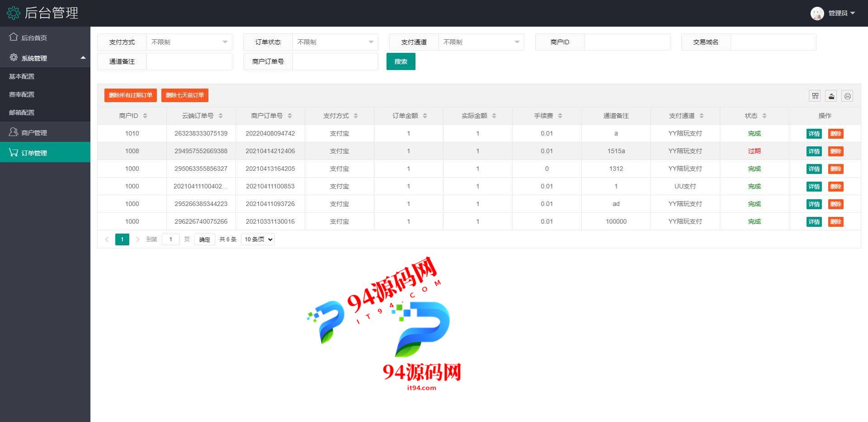Click 删除七天前订单 button
The image size is (868, 422).
(x=184, y=95)
